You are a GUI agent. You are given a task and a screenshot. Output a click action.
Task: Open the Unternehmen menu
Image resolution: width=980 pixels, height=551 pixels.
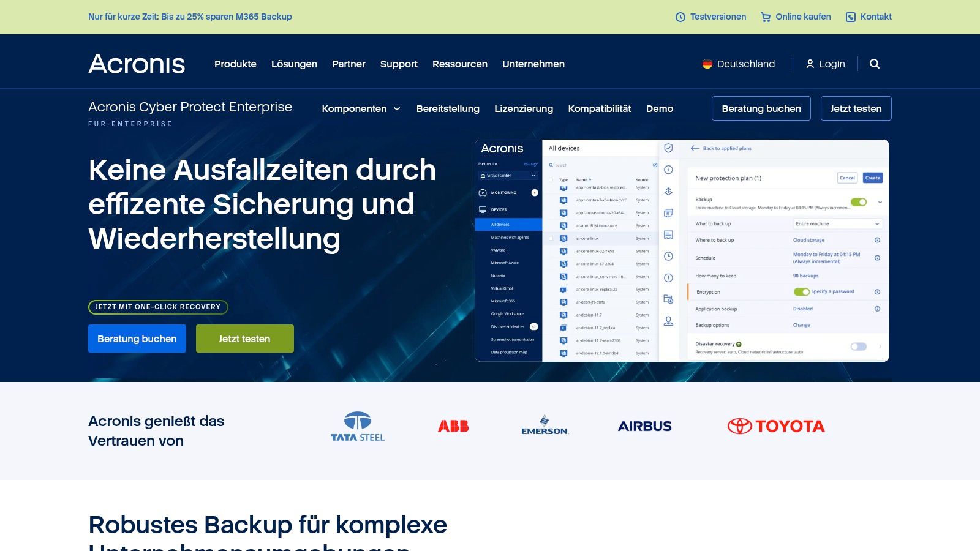coord(533,64)
